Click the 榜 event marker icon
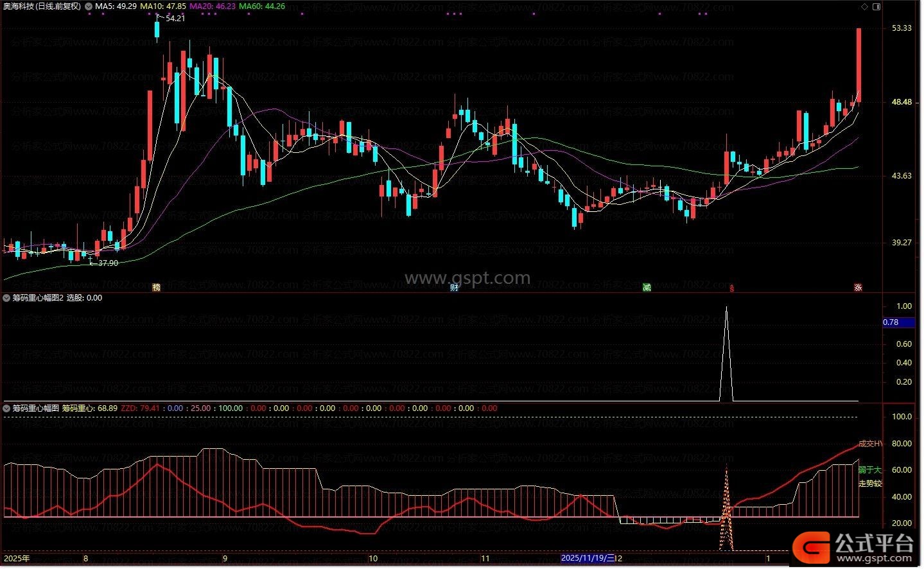 [x=156, y=287]
